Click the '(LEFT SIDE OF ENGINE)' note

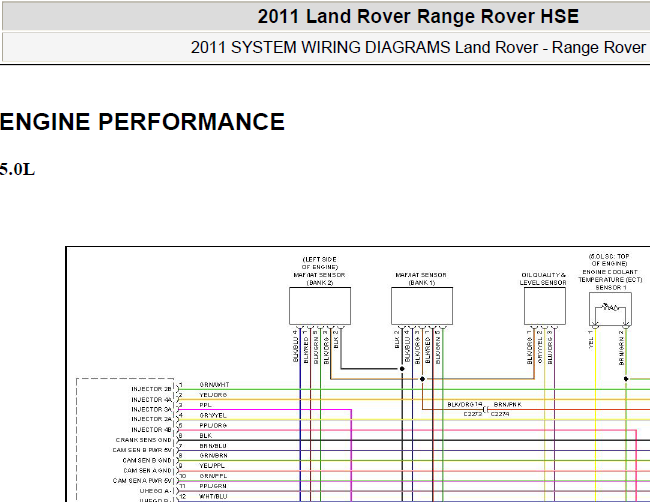tap(320, 263)
